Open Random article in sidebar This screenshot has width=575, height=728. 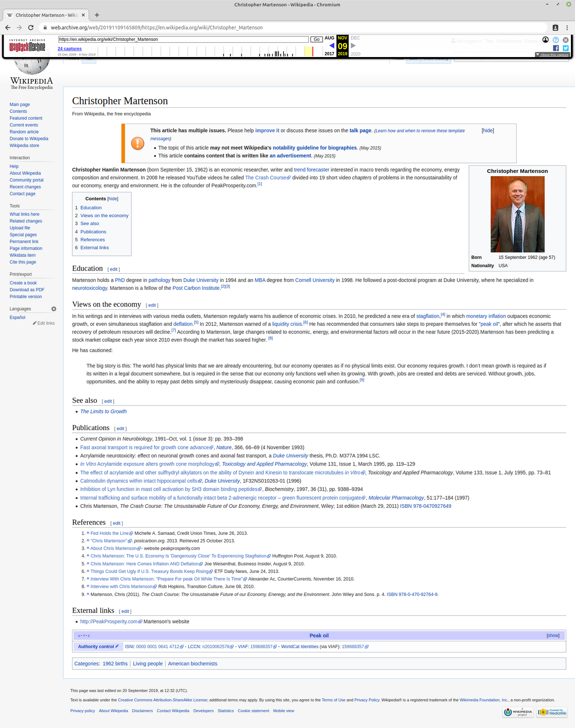tap(24, 132)
